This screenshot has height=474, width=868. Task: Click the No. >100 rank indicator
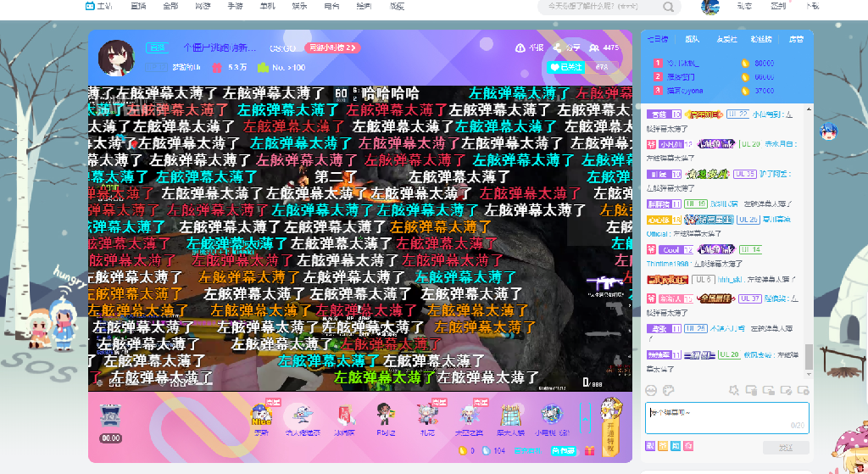point(283,68)
